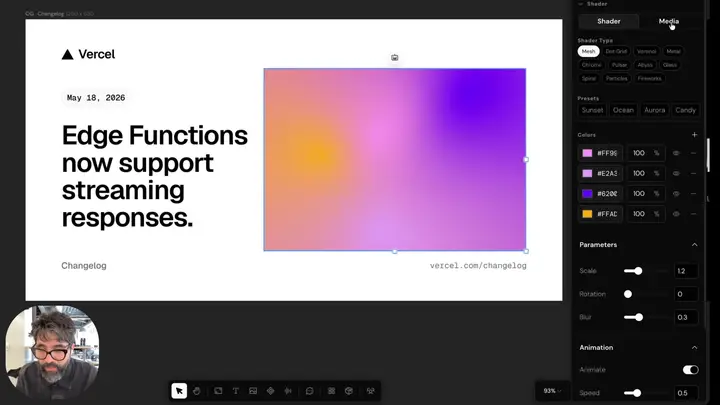Collapse the Shader section header

581,4
